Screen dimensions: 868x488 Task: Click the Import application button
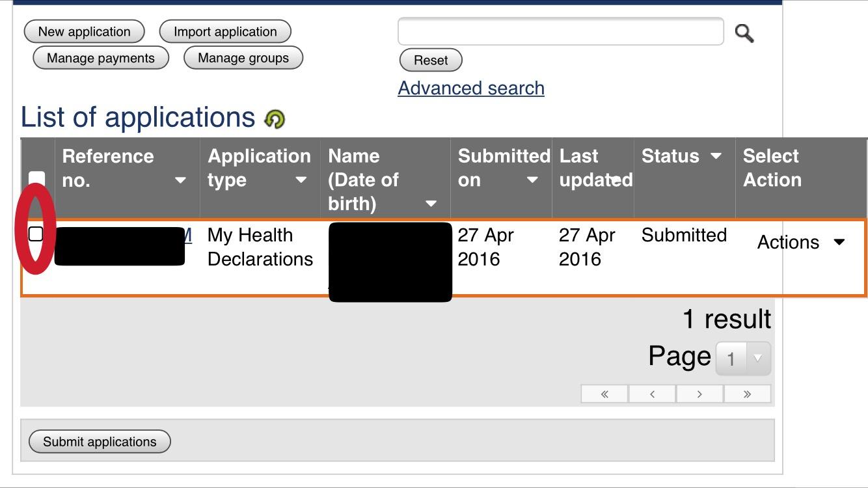click(225, 32)
